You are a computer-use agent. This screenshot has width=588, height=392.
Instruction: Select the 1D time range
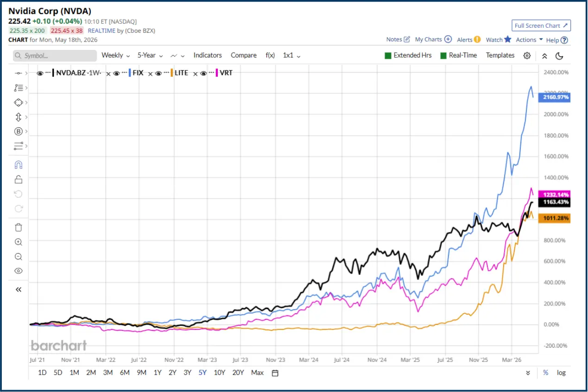point(42,373)
